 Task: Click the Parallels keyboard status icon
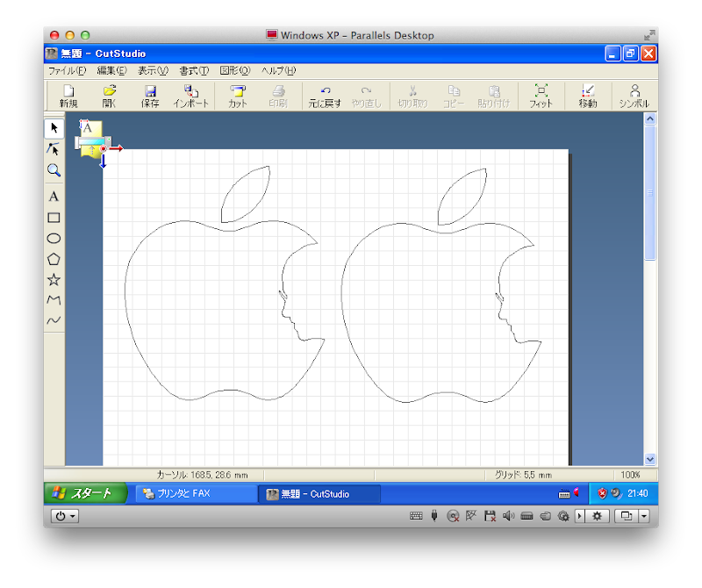(416, 516)
